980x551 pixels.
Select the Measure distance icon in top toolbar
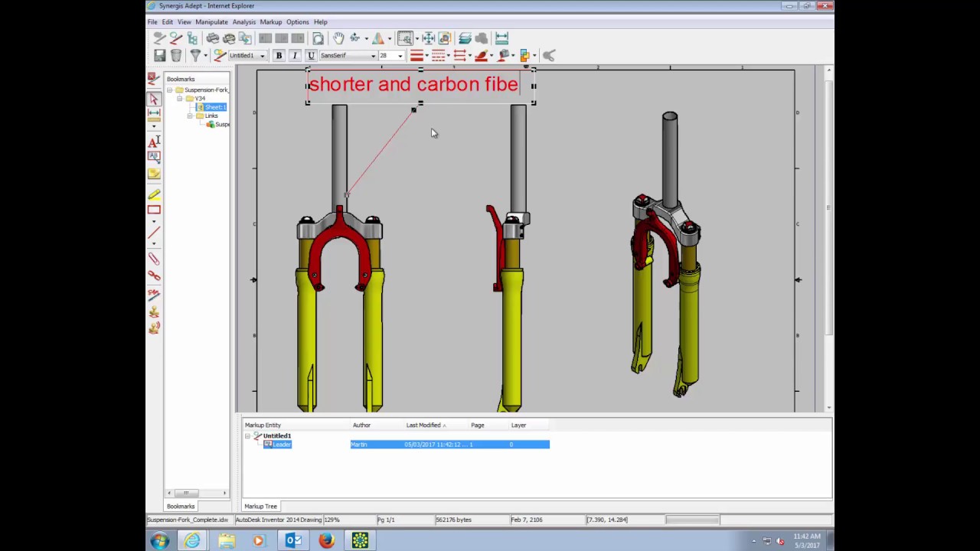(501, 38)
